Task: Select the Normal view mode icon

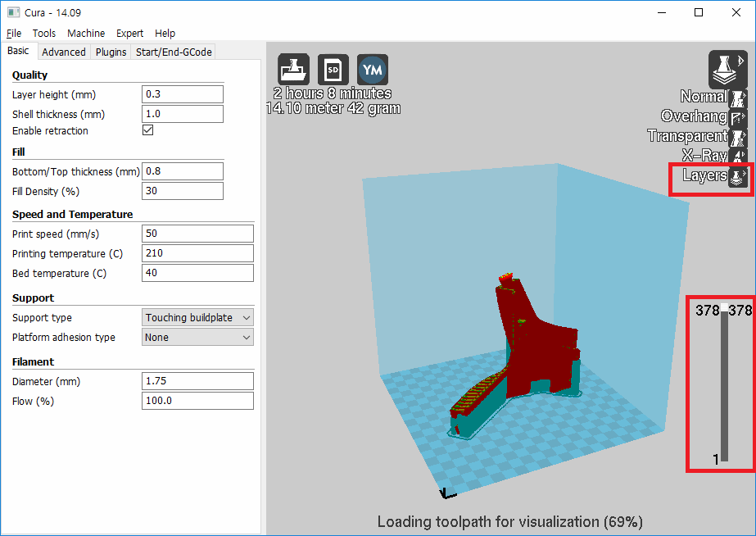Action: point(738,98)
